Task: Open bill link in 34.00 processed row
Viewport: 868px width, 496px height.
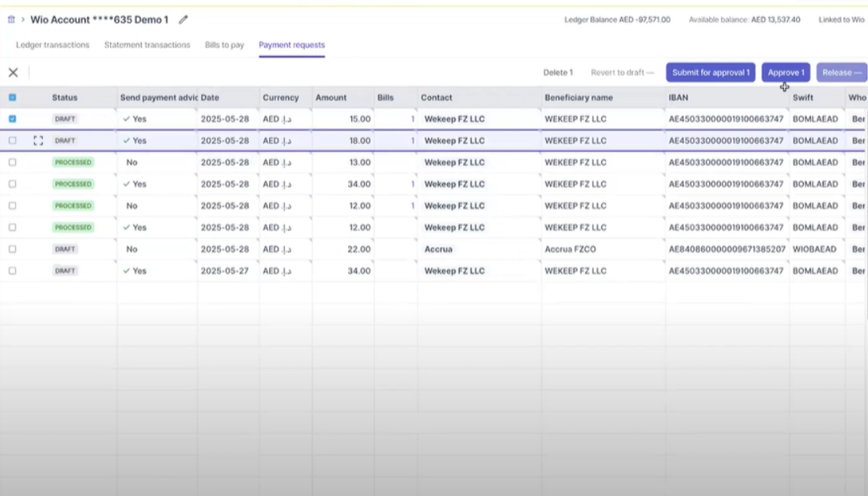Action: coord(412,184)
